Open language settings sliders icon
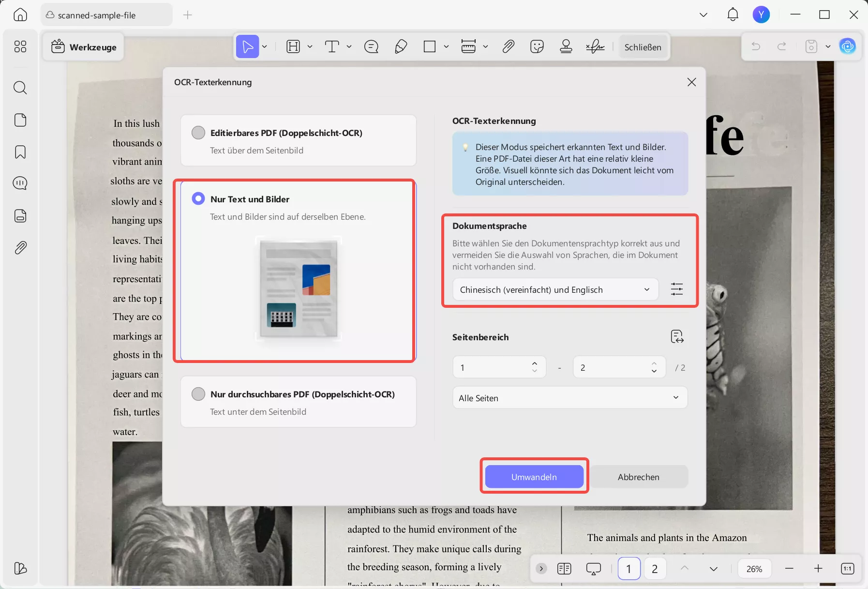The image size is (868, 589). coord(677,289)
